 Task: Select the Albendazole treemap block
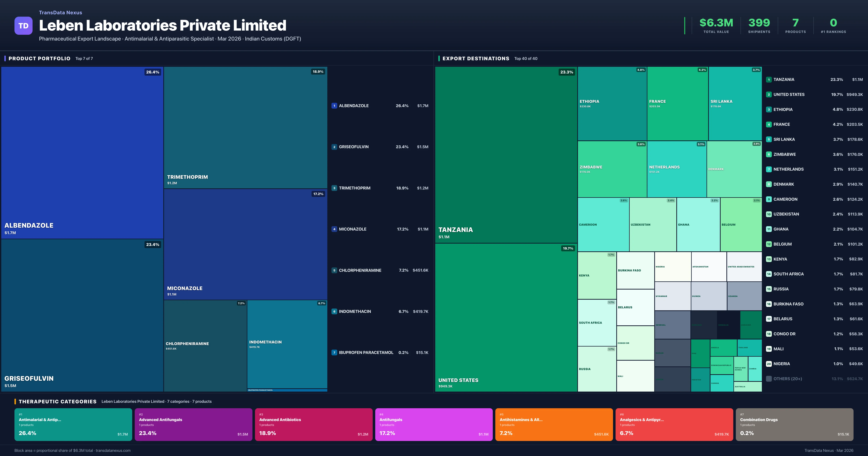pyautogui.click(x=82, y=152)
